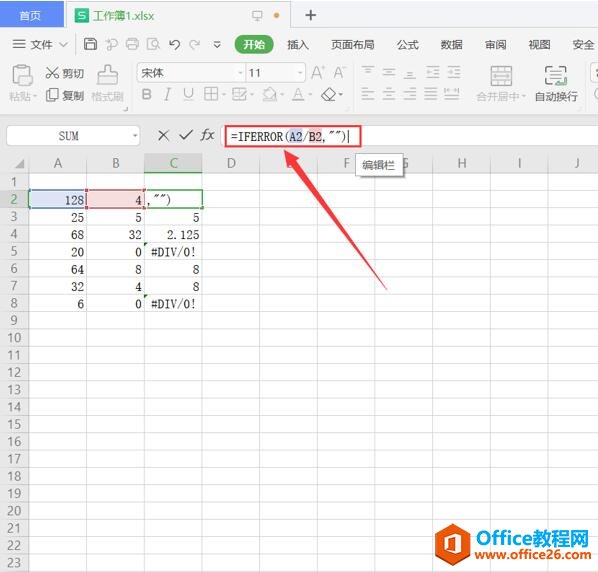Confirm formula entry with checkmark
The height and width of the screenshot is (572, 598).
[x=186, y=135]
